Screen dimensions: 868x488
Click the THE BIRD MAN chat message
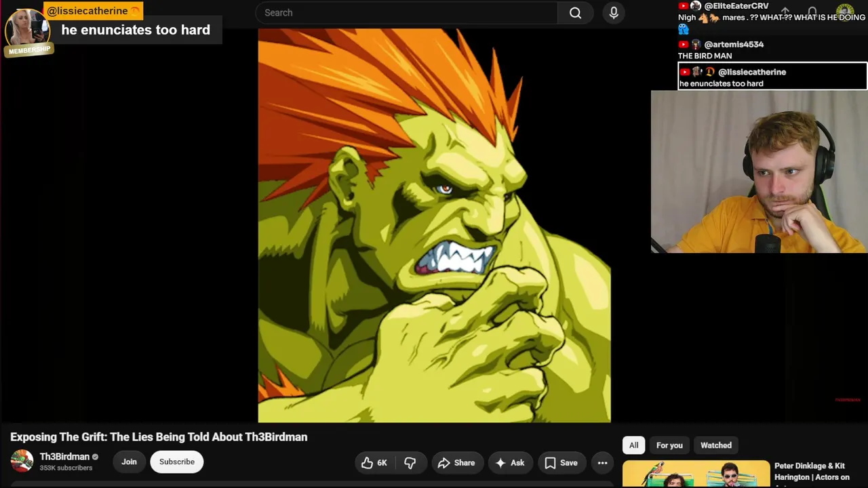tap(705, 56)
